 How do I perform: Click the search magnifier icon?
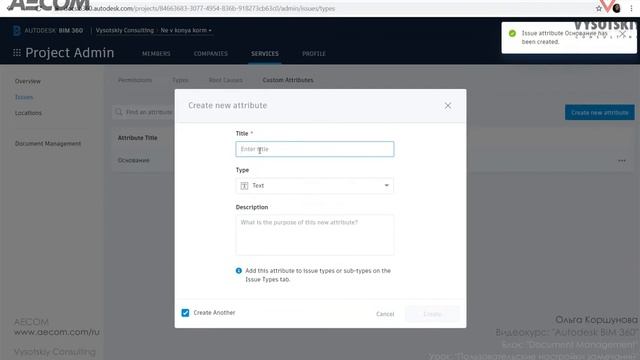point(119,112)
